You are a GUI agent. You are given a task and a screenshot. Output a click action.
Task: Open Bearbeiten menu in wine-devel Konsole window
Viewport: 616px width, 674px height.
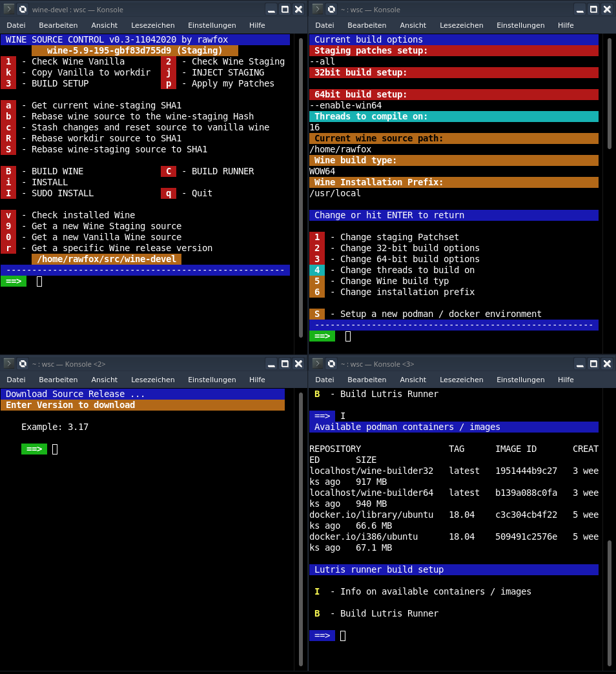[58, 25]
